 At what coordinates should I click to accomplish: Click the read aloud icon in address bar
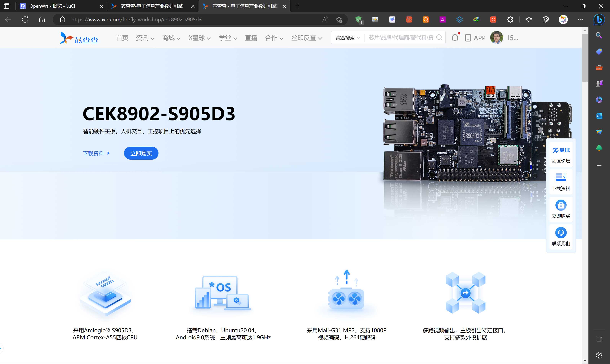pos(325,19)
